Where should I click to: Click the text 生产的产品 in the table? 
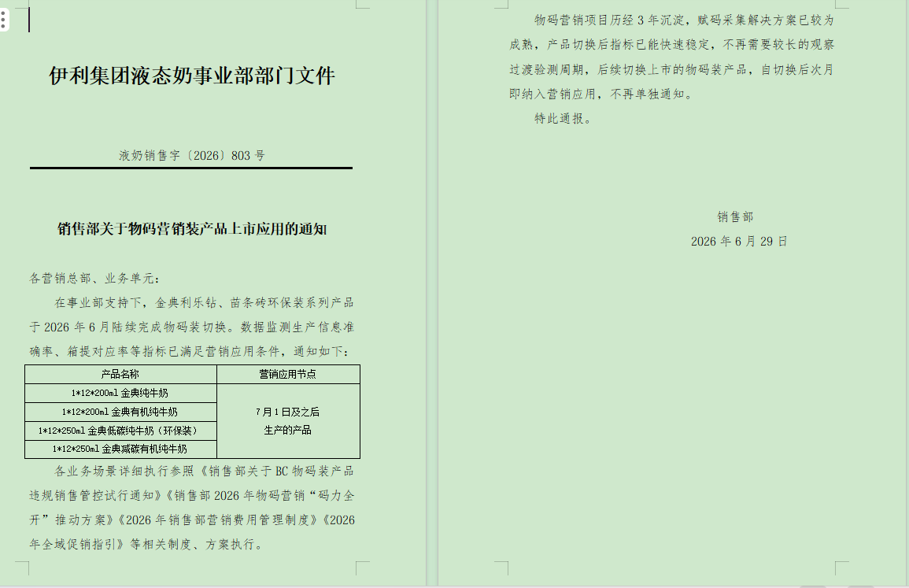[287, 431]
